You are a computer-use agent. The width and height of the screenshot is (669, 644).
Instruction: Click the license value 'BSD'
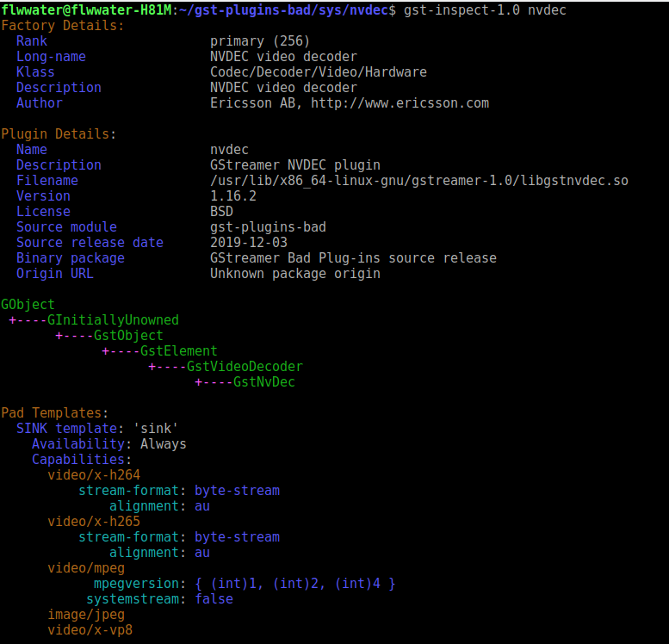[221, 212]
